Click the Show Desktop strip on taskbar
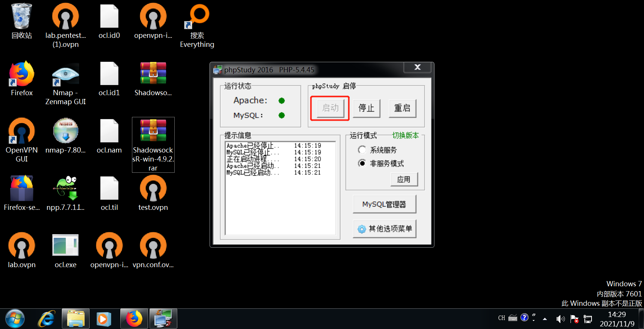This screenshot has width=644, height=329. tap(641, 319)
